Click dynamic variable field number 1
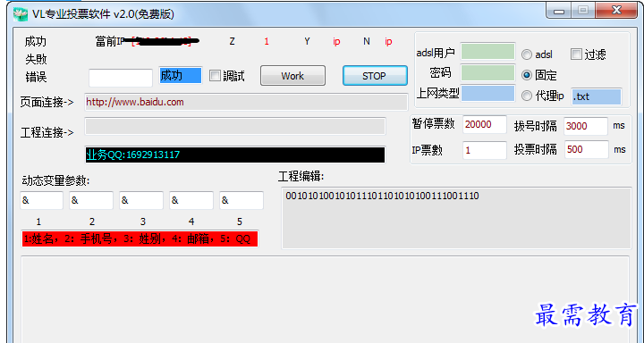The width and height of the screenshot is (644, 343). coord(41,200)
